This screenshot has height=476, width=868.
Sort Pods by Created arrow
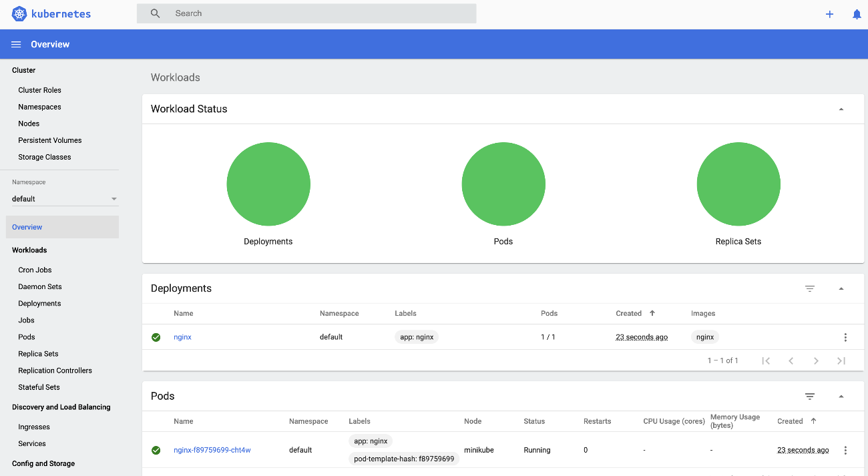pos(813,421)
